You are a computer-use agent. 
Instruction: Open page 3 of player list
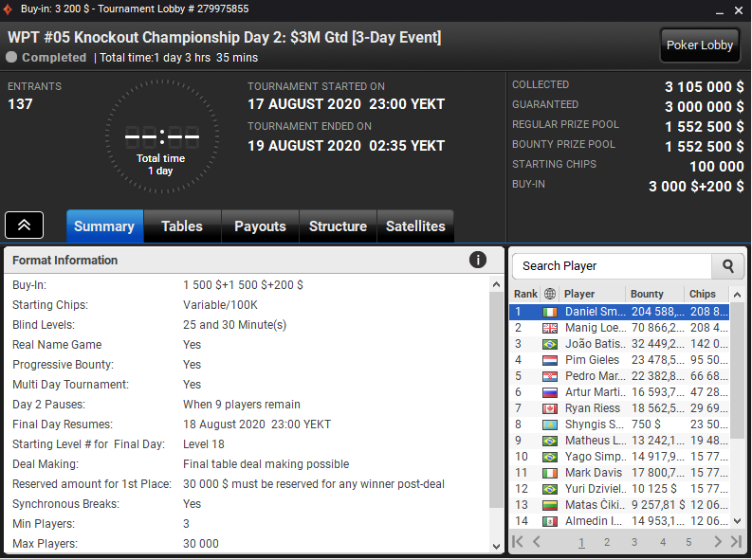tap(634, 542)
